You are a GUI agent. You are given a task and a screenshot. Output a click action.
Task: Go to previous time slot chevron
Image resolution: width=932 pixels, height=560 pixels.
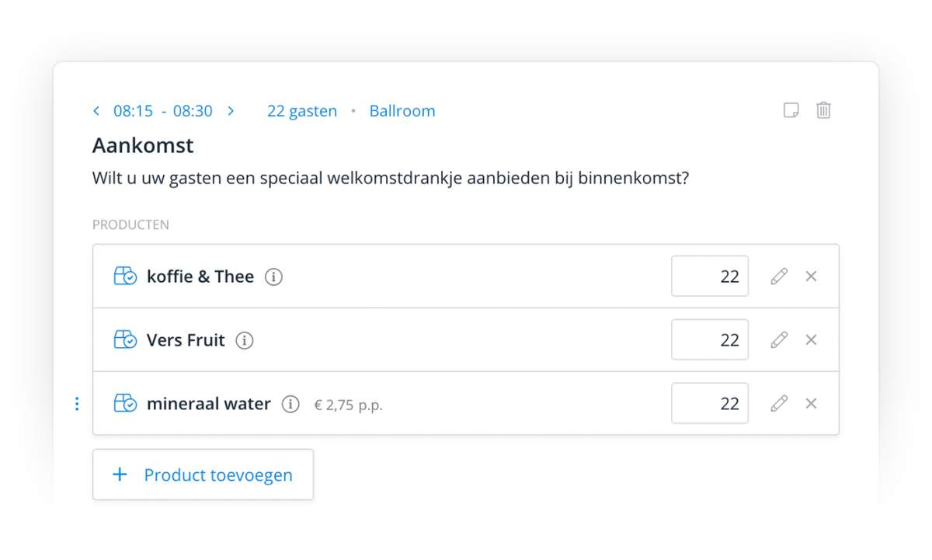pos(96,111)
